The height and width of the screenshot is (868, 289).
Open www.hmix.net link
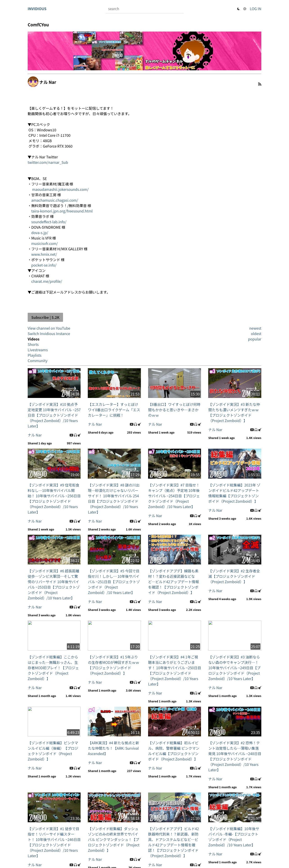click(x=44, y=254)
